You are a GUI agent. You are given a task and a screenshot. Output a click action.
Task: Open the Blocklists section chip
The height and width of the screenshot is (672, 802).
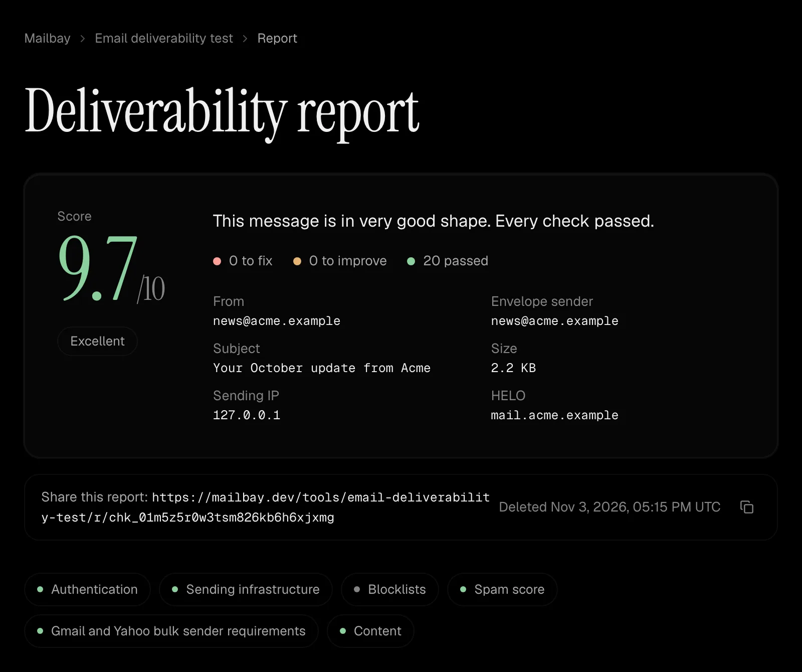(x=390, y=589)
